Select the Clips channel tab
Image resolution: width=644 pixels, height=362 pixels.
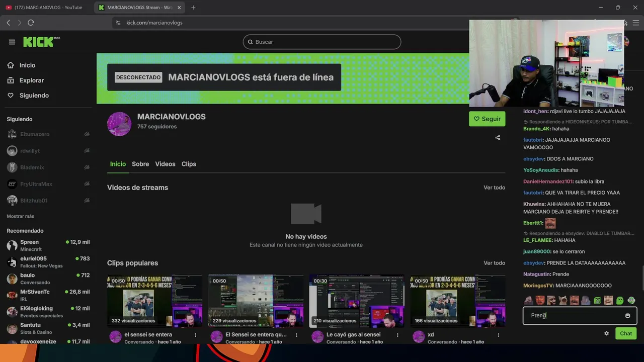[189, 164]
